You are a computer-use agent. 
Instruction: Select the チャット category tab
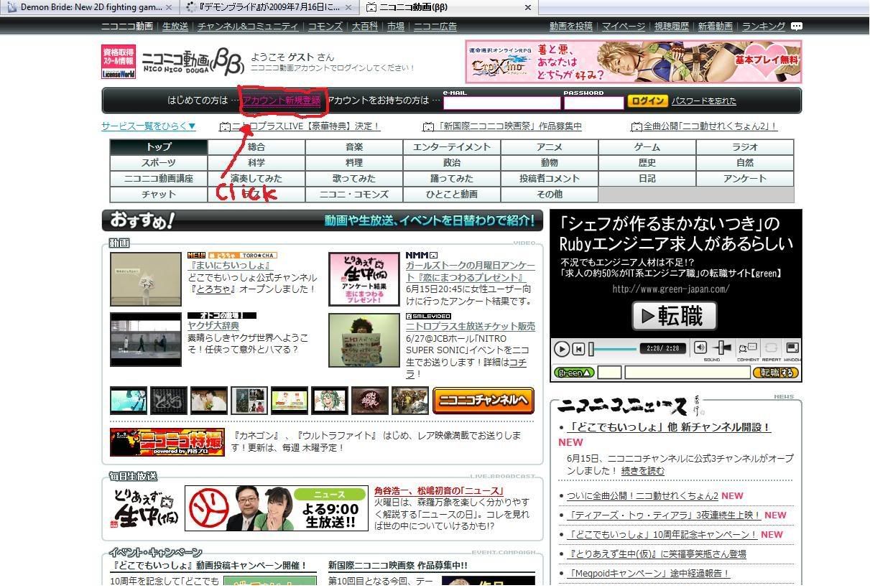(x=159, y=195)
